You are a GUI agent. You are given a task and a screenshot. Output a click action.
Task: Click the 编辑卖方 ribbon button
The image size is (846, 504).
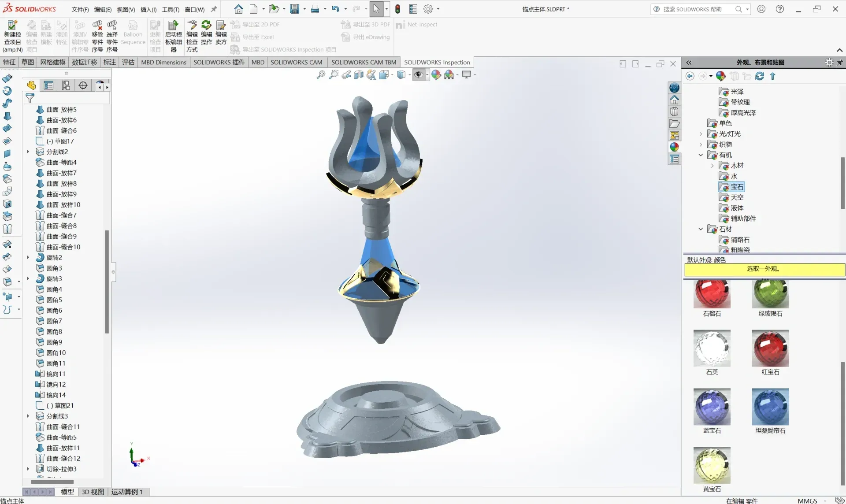[221, 33]
